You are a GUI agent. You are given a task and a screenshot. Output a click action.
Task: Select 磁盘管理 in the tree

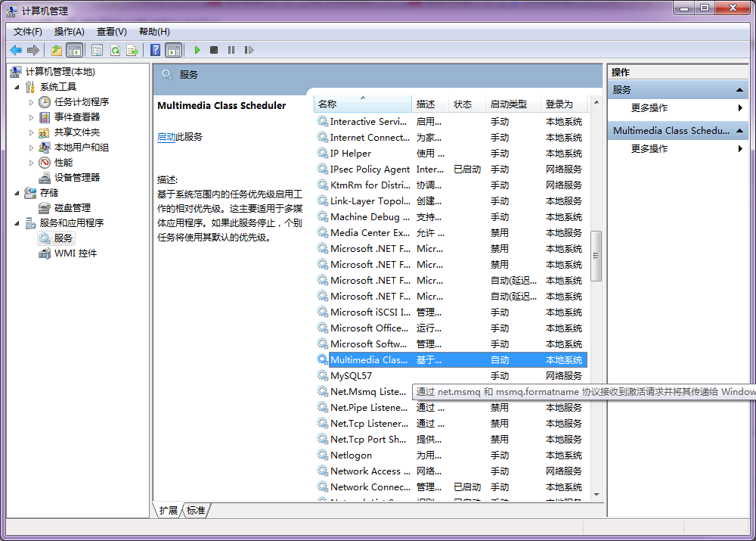(x=73, y=207)
